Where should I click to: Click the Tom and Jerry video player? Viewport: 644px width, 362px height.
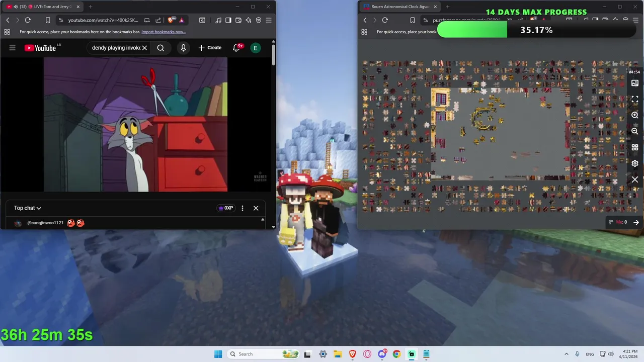[x=135, y=124]
